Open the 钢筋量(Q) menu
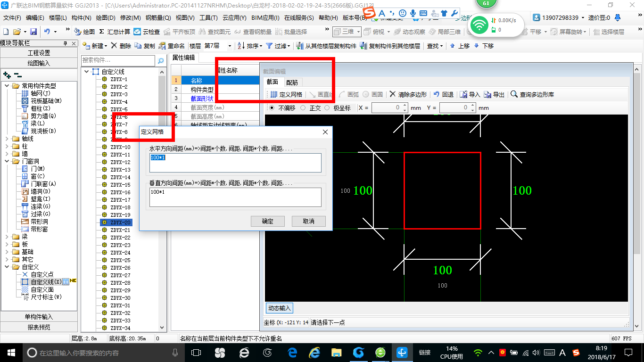 [x=158, y=18]
